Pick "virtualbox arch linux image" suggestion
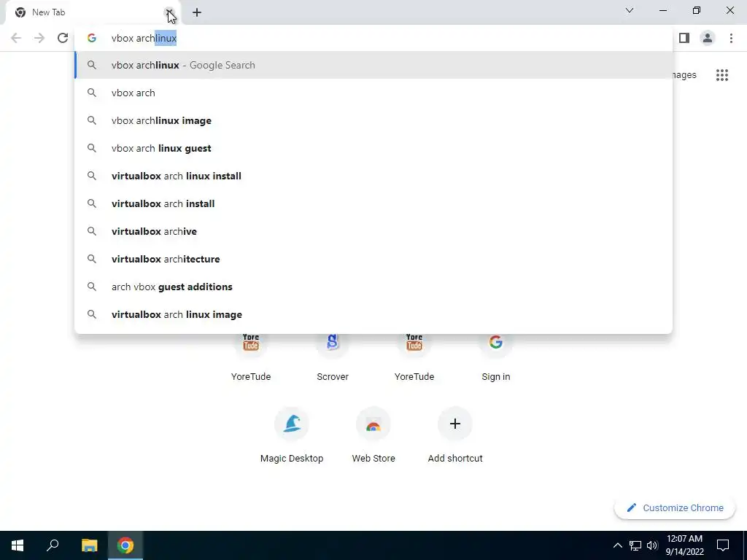The image size is (747, 560). (x=373, y=314)
